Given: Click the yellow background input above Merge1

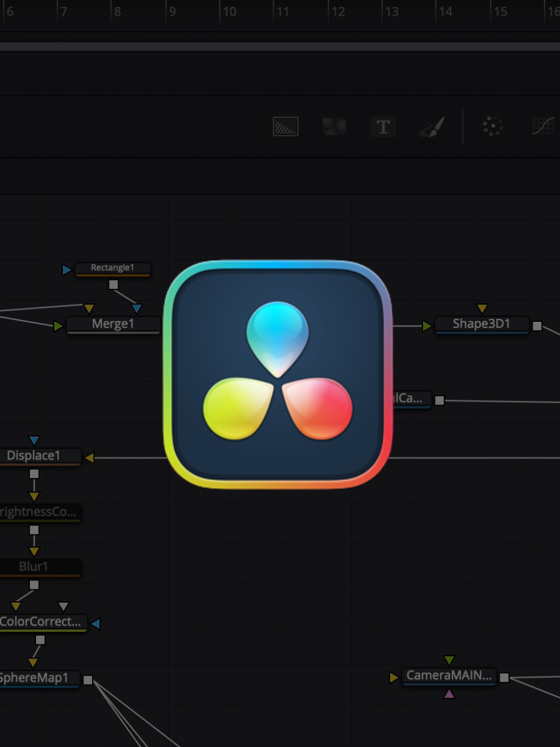Looking at the screenshot, I should [x=89, y=309].
